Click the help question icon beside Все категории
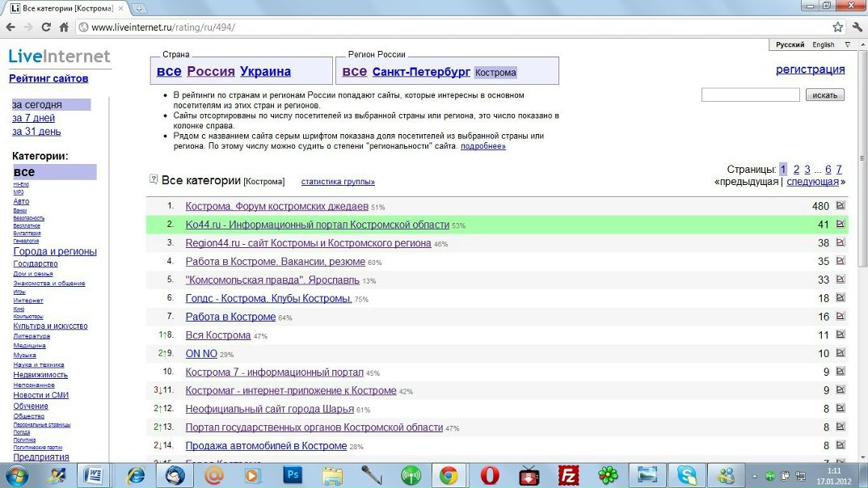This screenshot has width=868, height=488. pyautogui.click(x=154, y=179)
